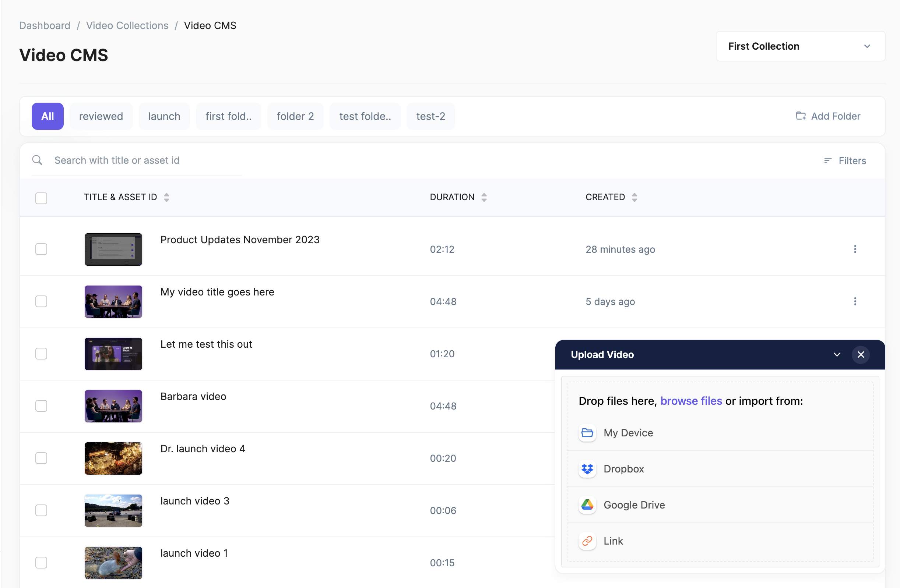This screenshot has height=588, width=900.
Task: Open the Dr. launch video 4 thumbnail
Action: click(113, 458)
